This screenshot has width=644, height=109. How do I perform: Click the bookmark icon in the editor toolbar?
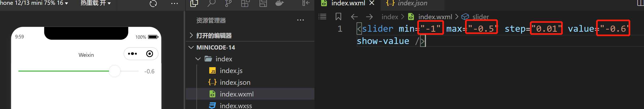coord(338,17)
